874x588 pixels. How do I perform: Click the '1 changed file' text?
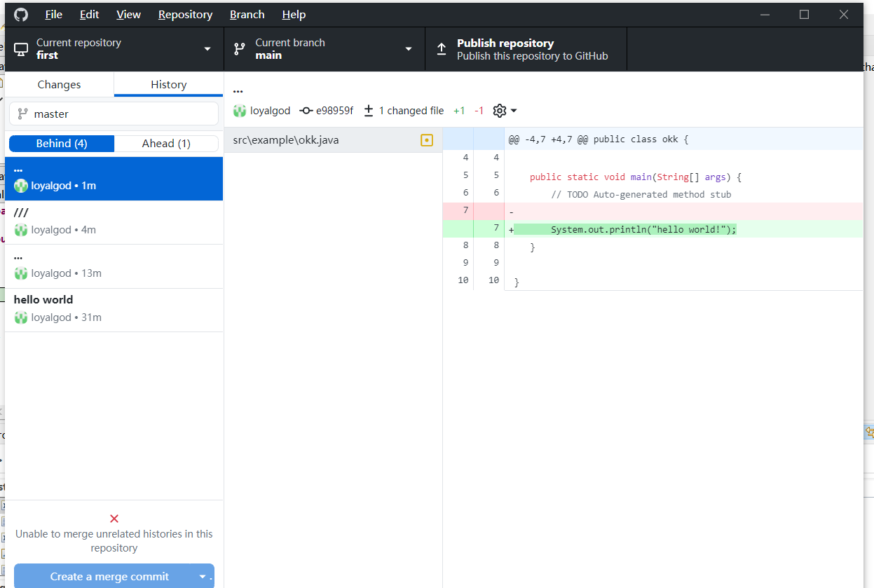coord(411,111)
